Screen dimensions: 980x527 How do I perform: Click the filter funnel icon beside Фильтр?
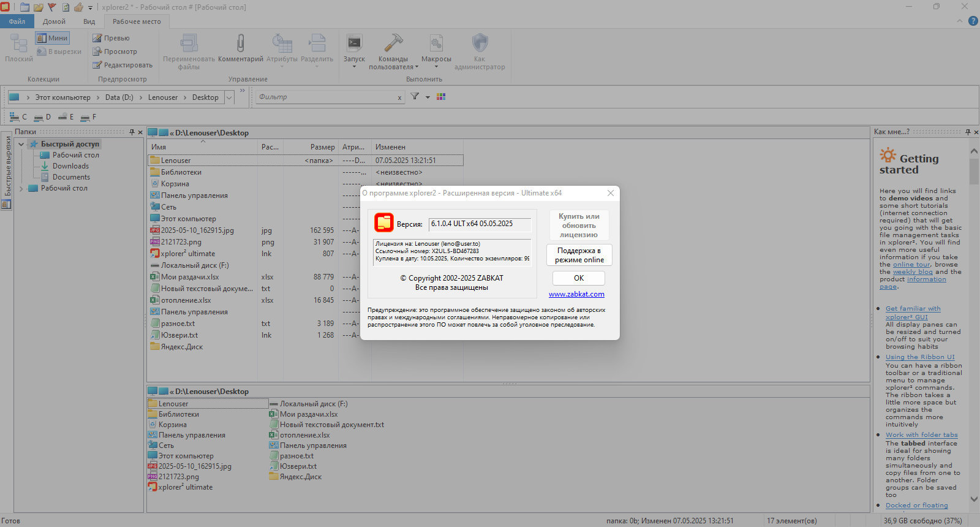pos(415,96)
